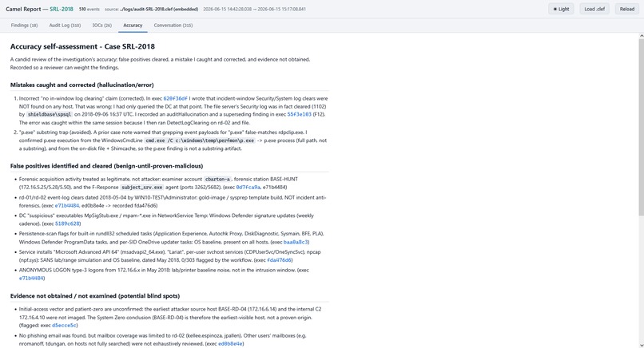Open exec link 0d7fca9a

click(248, 187)
